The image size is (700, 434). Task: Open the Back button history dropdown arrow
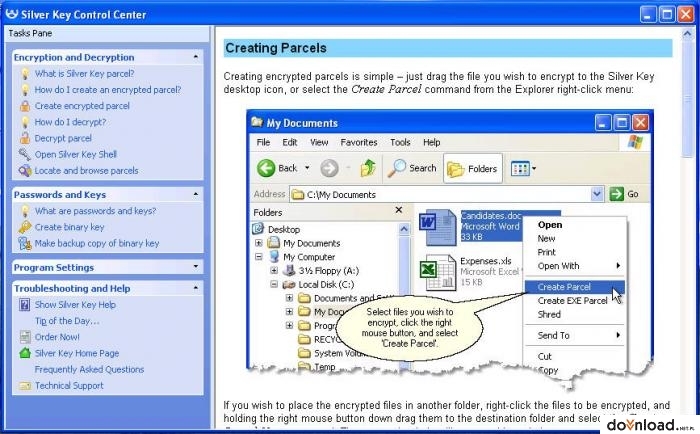click(x=307, y=168)
